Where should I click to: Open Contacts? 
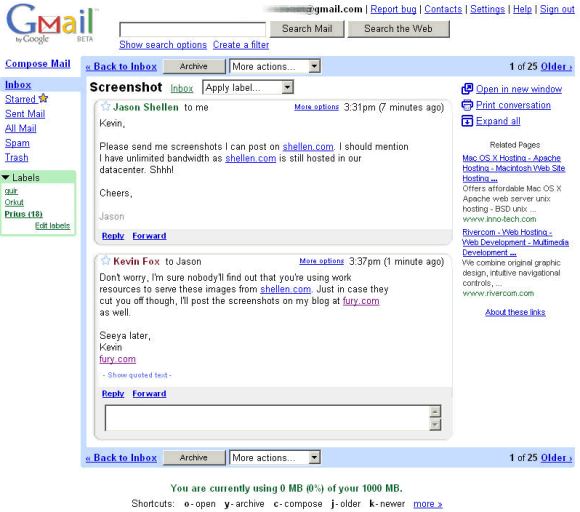pyautogui.click(x=443, y=9)
